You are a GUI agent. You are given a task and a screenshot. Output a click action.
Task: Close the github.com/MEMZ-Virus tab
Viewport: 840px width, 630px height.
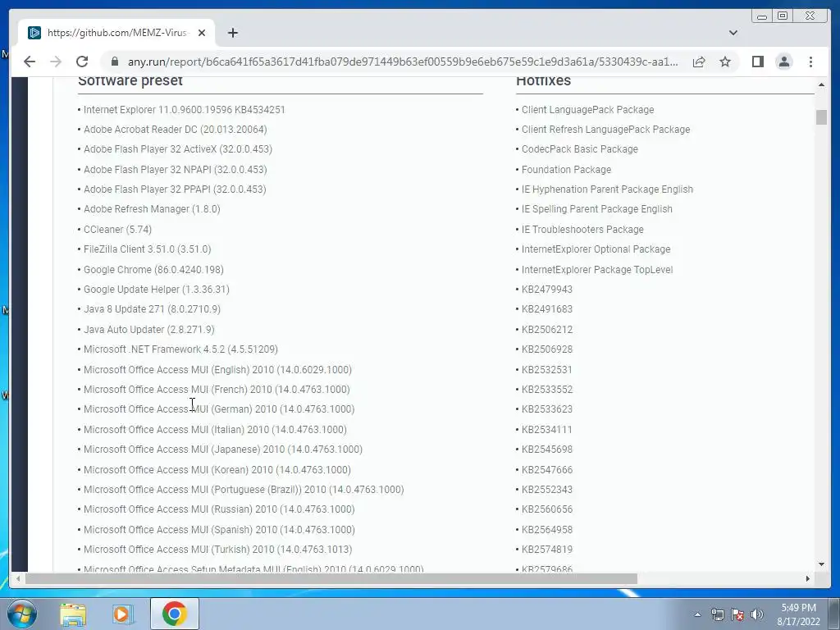pos(202,33)
